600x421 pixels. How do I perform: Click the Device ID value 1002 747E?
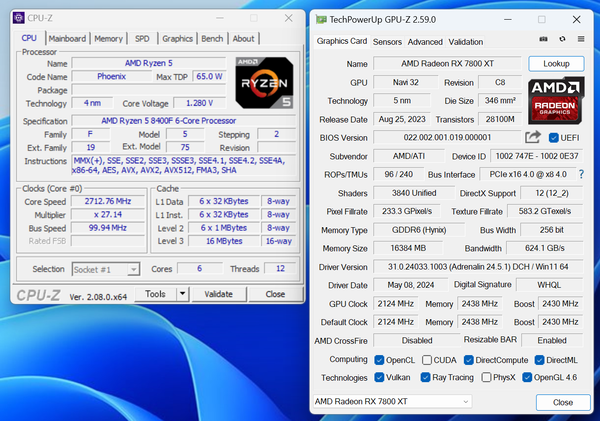coord(537,156)
